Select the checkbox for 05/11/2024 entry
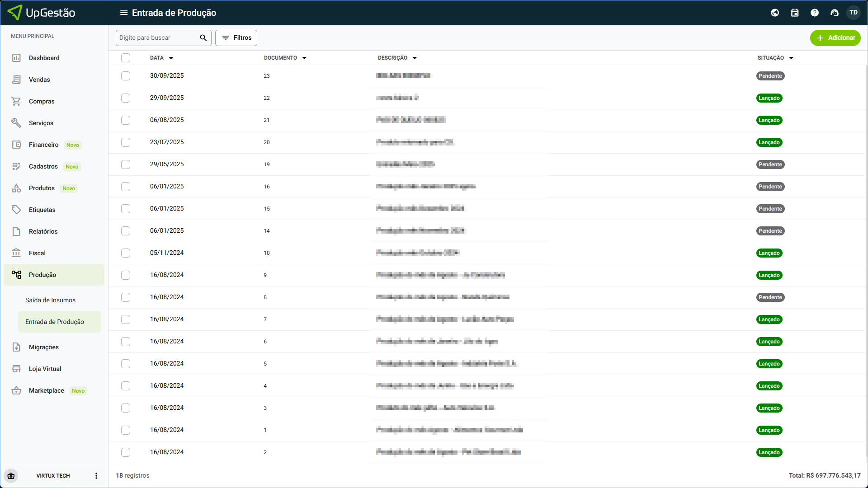Screen dimensions: 868x488 click(x=126, y=253)
